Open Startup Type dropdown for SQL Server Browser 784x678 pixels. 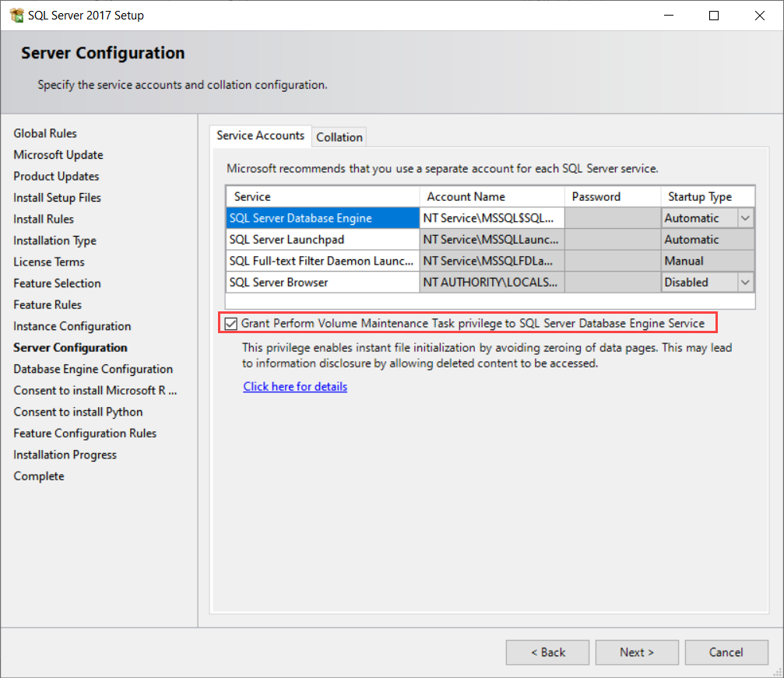746,283
